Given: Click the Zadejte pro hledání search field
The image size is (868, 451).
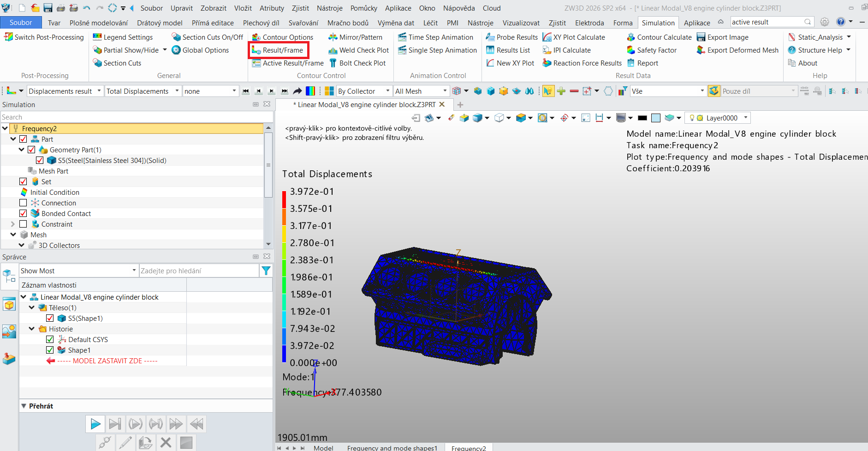Looking at the screenshot, I should click(199, 271).
